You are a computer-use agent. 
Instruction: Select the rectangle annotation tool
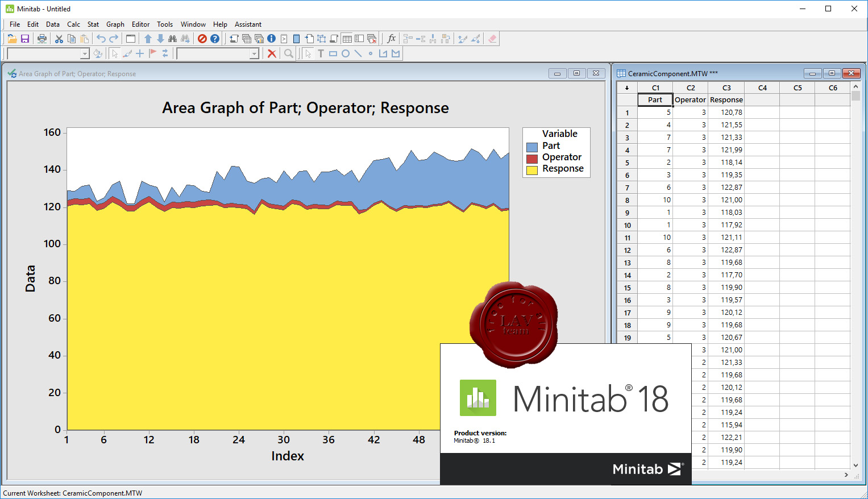(333, 53)
